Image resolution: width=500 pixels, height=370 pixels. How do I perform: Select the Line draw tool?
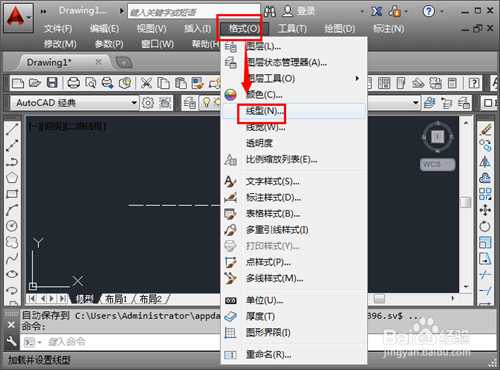(x=12, y=129)
